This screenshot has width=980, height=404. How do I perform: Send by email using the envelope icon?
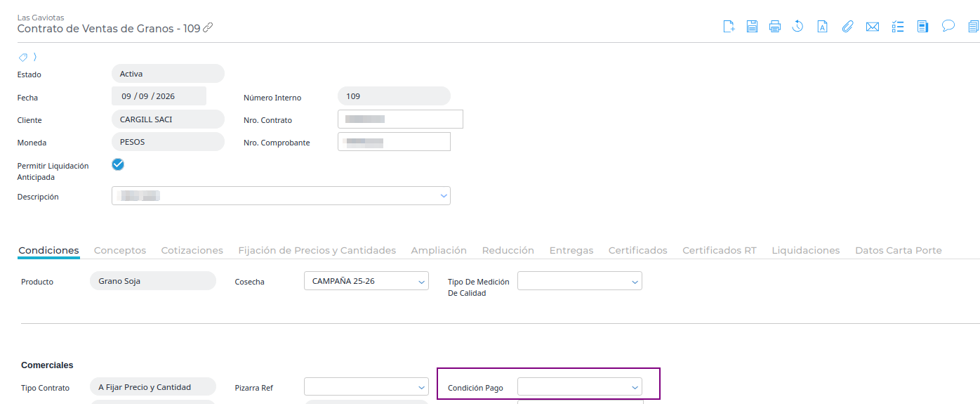873,27
